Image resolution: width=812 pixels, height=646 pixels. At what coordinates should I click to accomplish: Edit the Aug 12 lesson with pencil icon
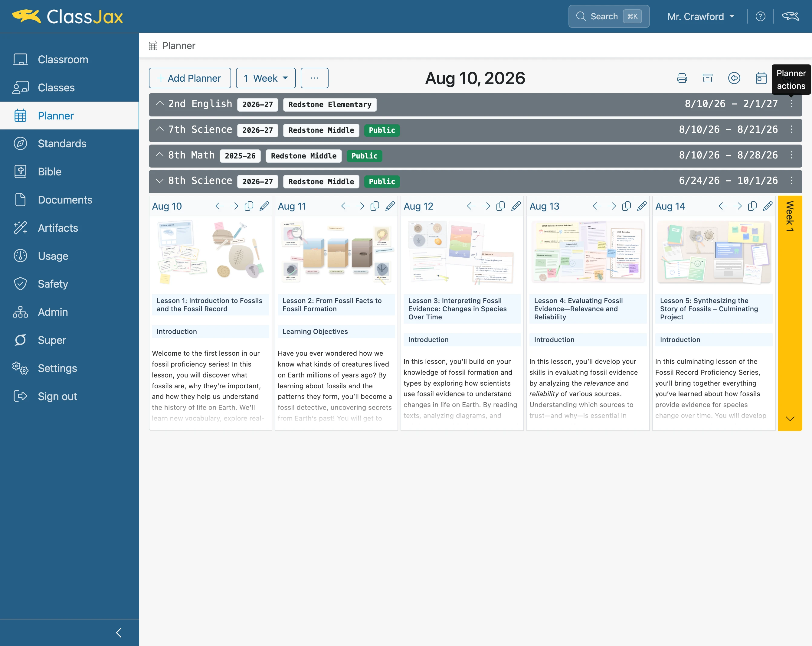(x=516, y=206)
